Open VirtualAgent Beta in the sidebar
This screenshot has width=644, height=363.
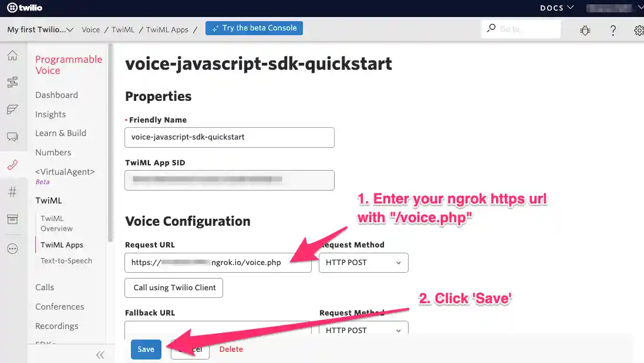65,176
